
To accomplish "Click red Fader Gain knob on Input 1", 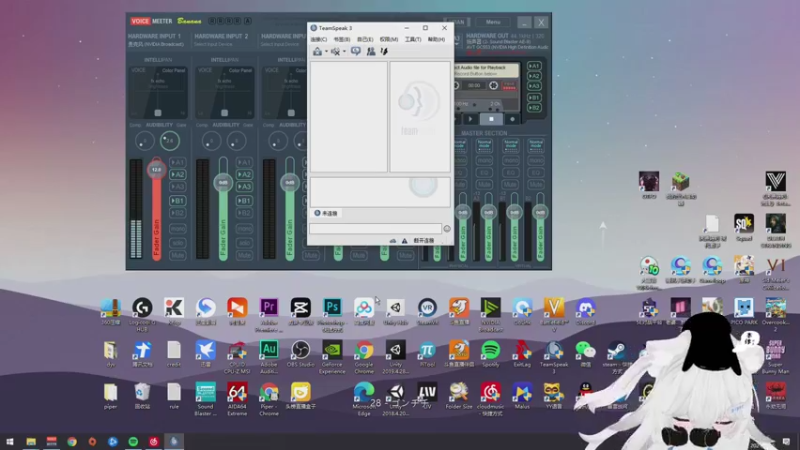I will point(156,169).
